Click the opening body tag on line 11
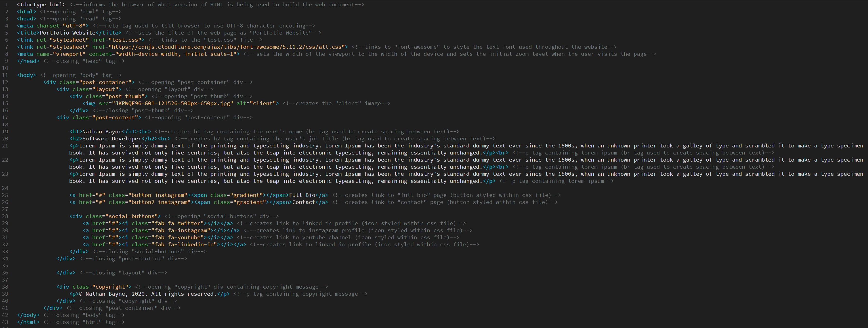Viewport: 868px width, 328px height. [26, 75]
